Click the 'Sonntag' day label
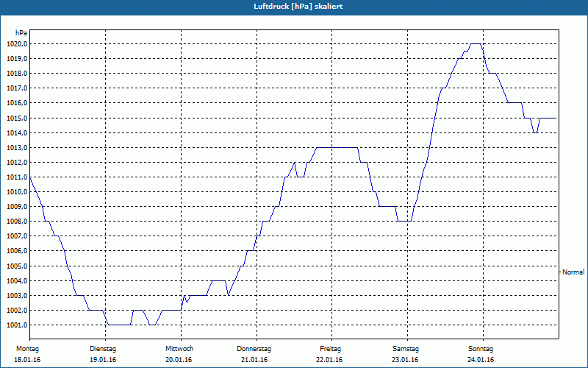Viewport: 588px width, 368px height. coord(481,349)
